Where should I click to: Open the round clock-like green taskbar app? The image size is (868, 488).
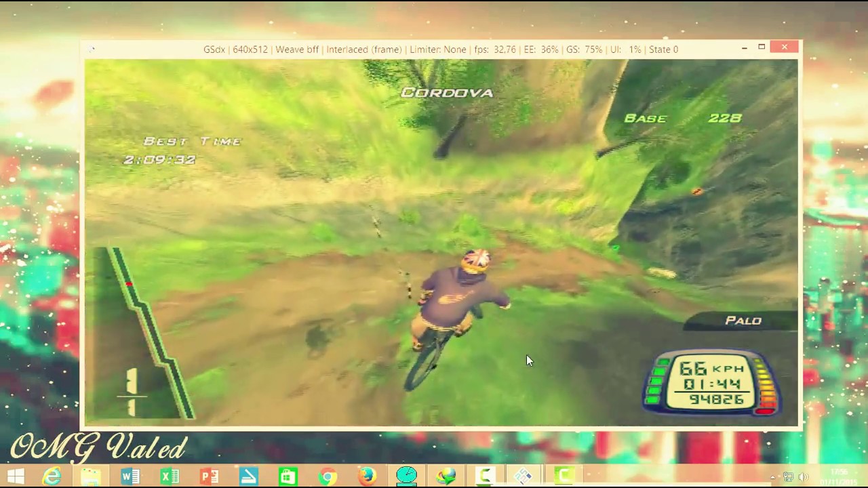click(406, 476)
